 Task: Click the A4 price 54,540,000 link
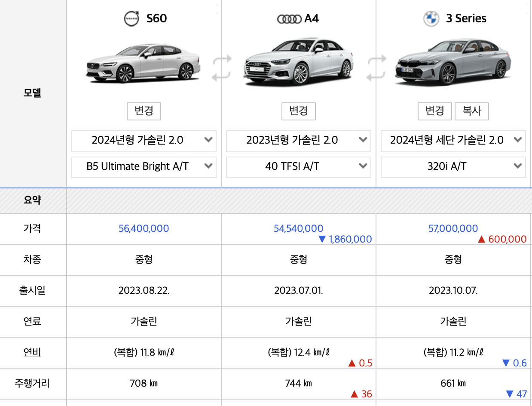click(298, 228)
